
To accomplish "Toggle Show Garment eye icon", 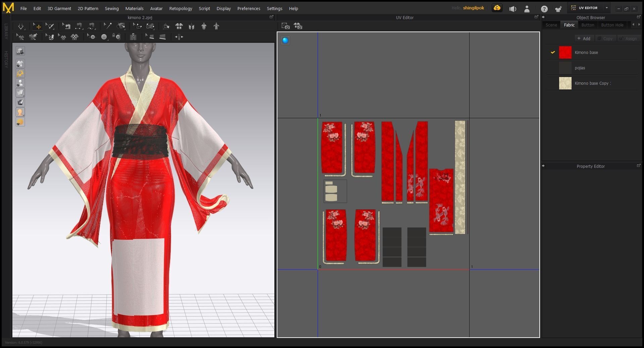I will (x=20, y=64).
